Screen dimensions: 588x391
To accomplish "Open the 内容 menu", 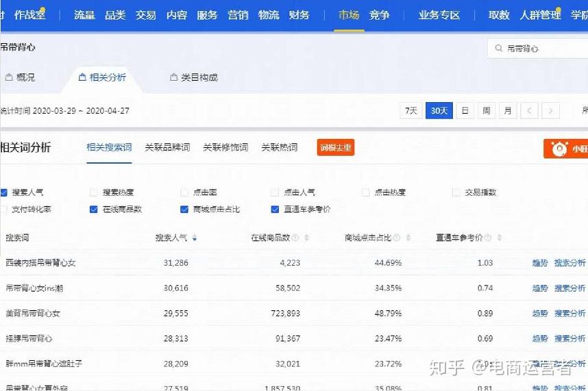I will pyautogui.click(x=177, y=15).
